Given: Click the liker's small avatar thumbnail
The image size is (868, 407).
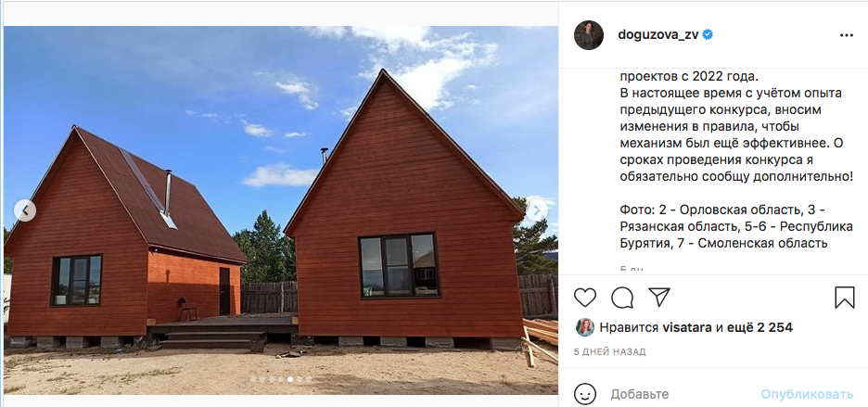Looking at the screenshot, I should [x=584, y=327].
